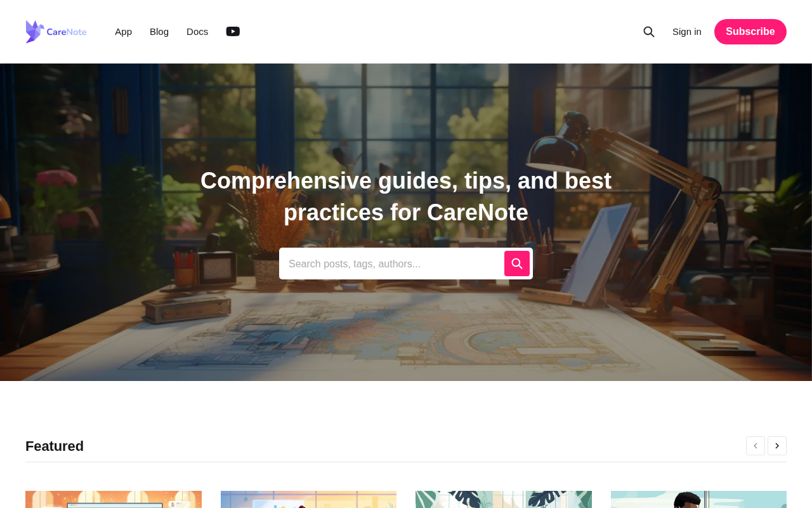Open the Blog menu item
This screenshot has height=508, width=812.
pyautogui.click(x=159, y=32)
